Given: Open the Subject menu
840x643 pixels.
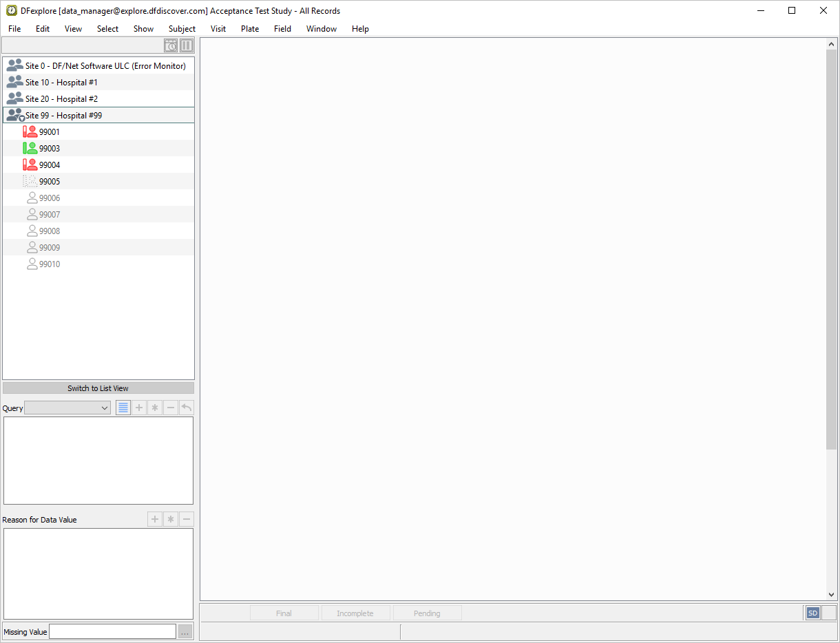Looking at the screenshot, I should [x=182, y=29].
